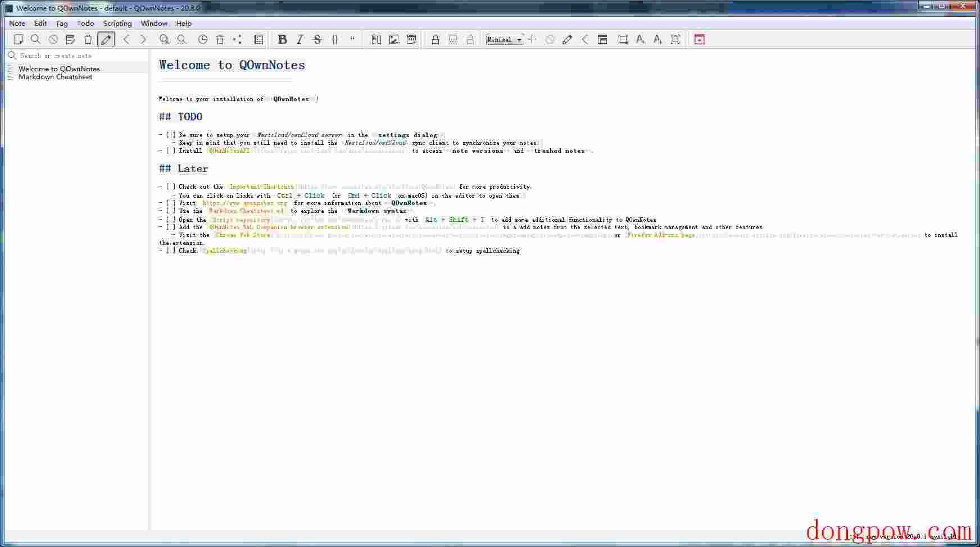This screenshot has width=980, height=547.
Task: Go back in note history
Action: [126, 39]
